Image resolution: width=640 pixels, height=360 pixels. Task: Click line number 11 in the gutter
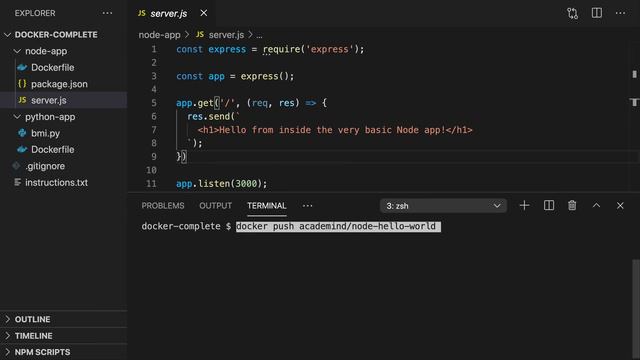click(151, 184)
